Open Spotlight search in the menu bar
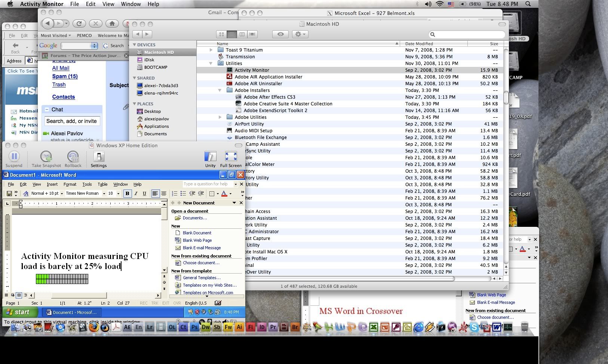 (x=528, y=4)
